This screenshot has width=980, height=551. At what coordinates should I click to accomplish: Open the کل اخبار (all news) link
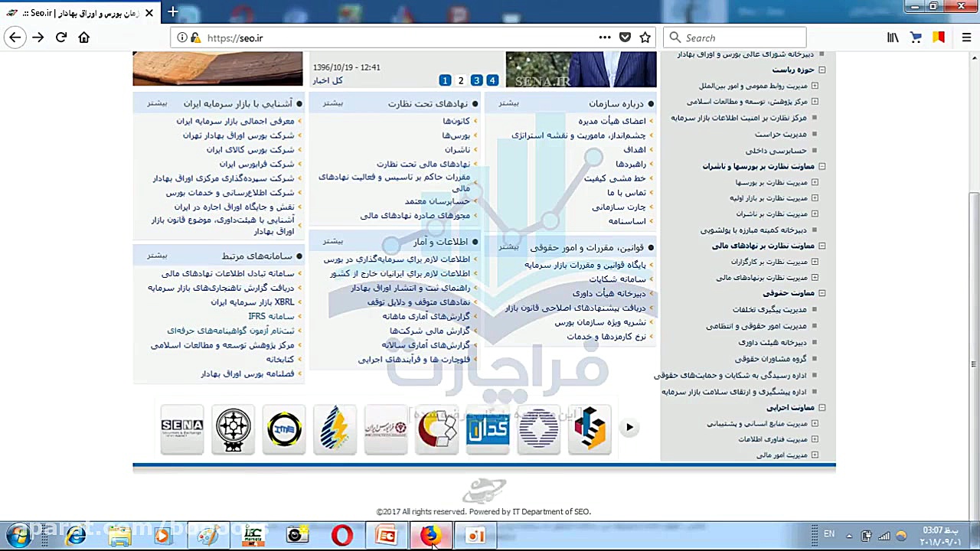tap(328, 80)
